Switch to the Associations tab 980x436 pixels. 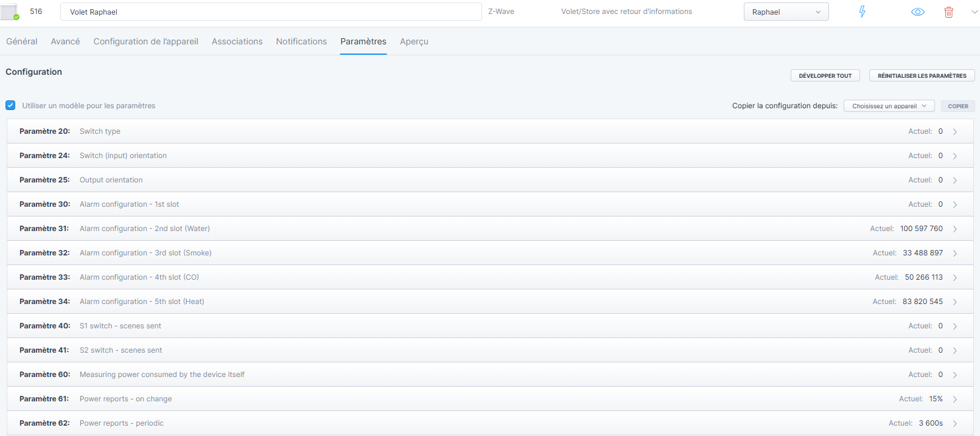237,41
